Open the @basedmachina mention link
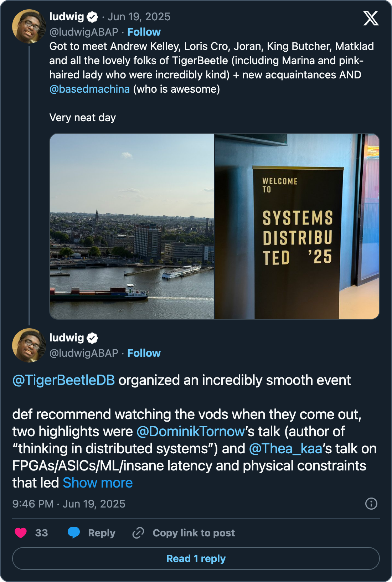Viewport: 392px width, 582px height. click(89, 89)
